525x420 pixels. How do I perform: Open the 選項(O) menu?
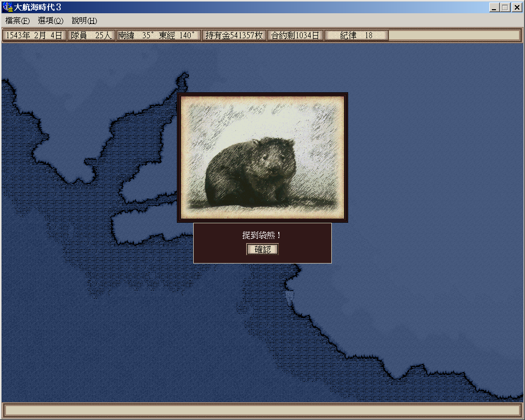click(x=50, y=21)
